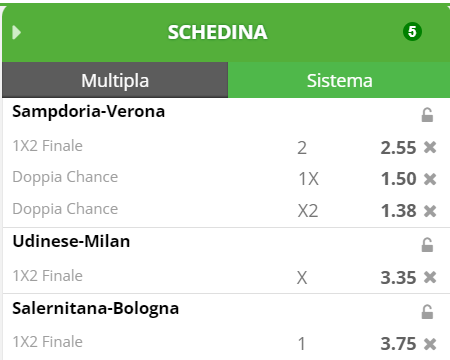Viewport: 450px width, 360px height.
Task: Switch to the Sistema tab
Action: (x=339, y=80)
